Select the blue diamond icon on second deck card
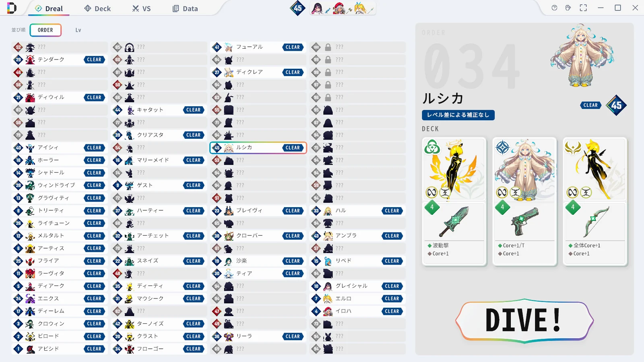Image resolution: width=644 pixels, height=362 pixels. click(502, 147)
